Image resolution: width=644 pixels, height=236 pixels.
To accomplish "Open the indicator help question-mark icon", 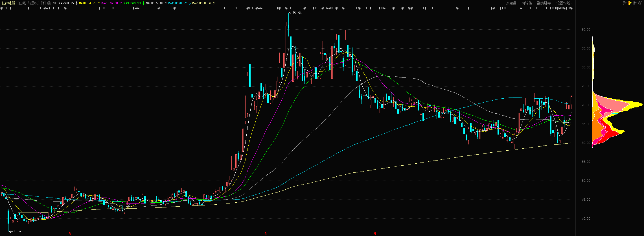I will click(x=43, y=3).
